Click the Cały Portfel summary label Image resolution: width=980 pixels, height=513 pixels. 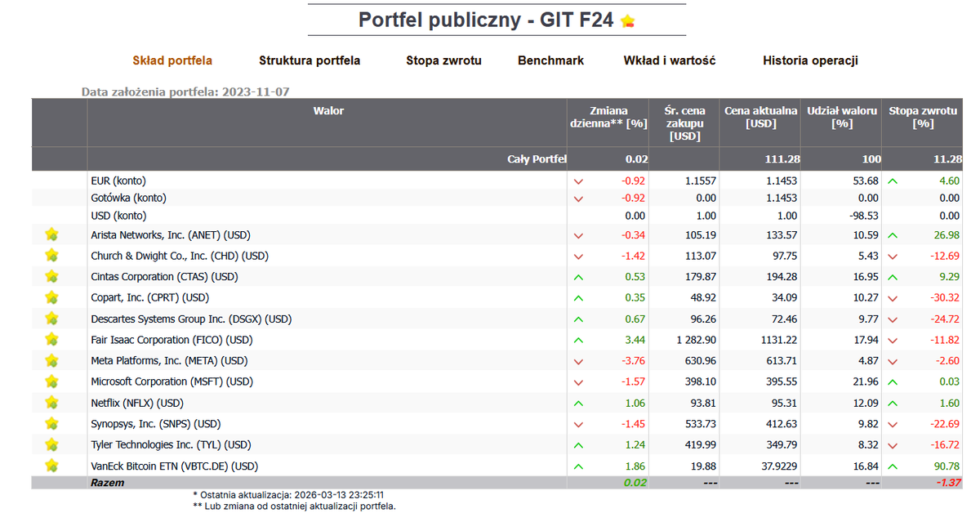pos(537,158)
